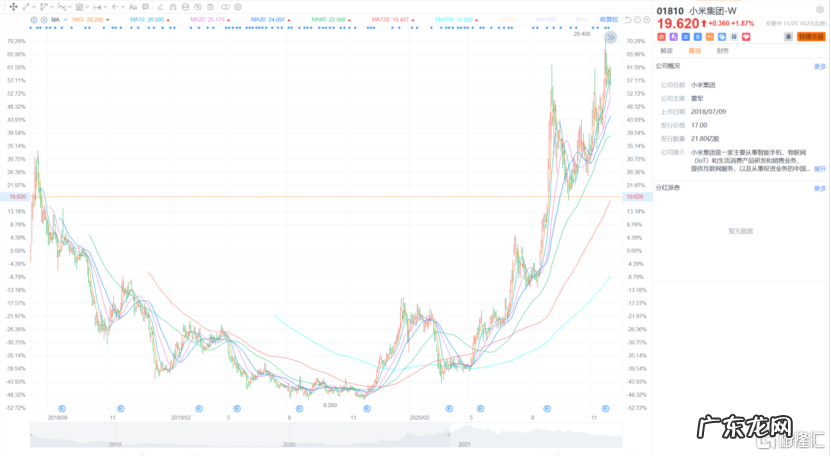
Task: Open MA indicator settings hexagon icon
Action: point(34,20)
